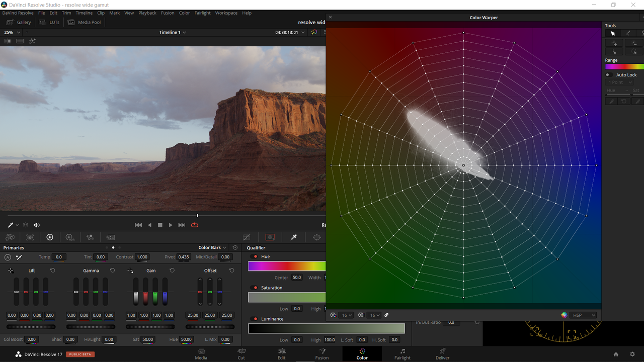Click the Contrast value field
The height and width of the screenshot is (362, 644).
142,257
